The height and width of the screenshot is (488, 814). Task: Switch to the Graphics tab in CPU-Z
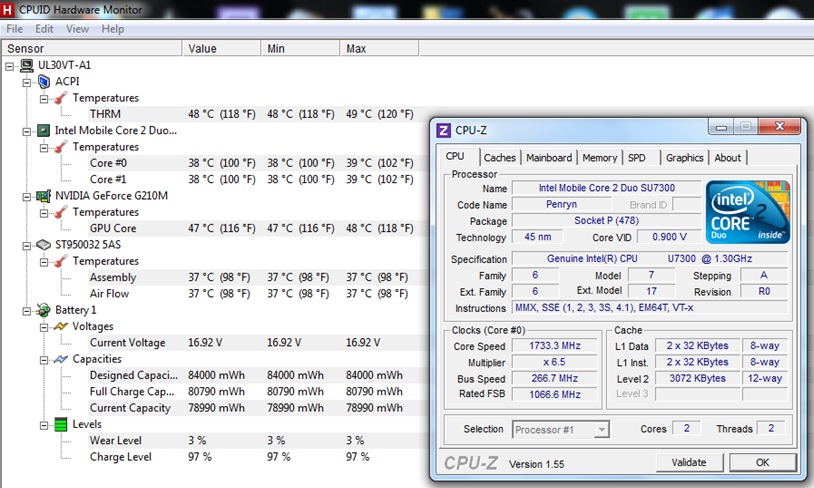pos(684,158)
